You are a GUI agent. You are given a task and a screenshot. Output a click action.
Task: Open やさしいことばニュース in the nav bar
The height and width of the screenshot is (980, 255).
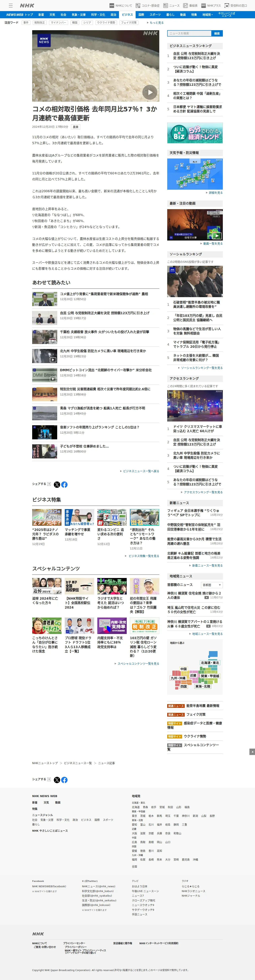click(x=226, y=14)
